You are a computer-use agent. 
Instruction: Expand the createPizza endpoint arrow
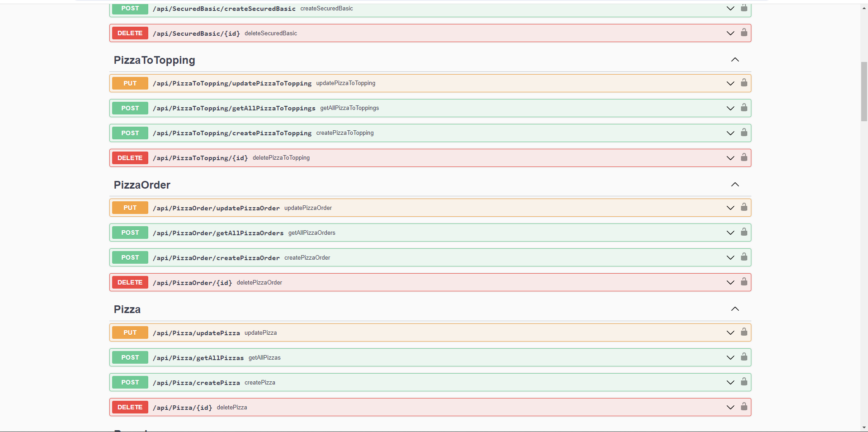click(730, 382)
